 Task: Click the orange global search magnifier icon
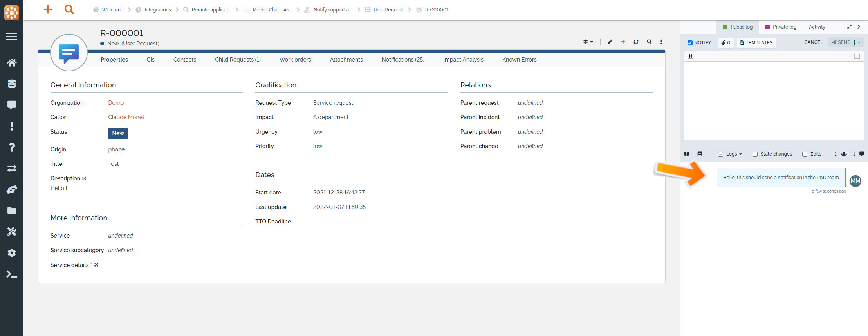coord(69,9)
